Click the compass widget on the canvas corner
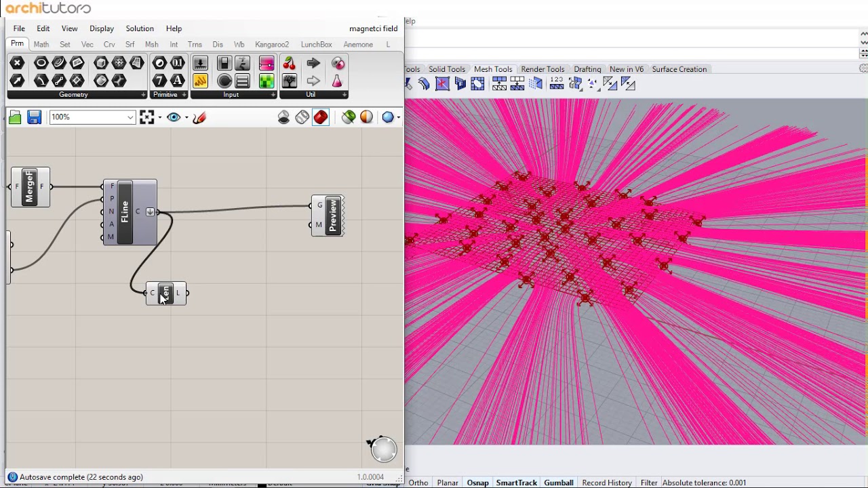 pyautogui.click(x=383, y=449)
